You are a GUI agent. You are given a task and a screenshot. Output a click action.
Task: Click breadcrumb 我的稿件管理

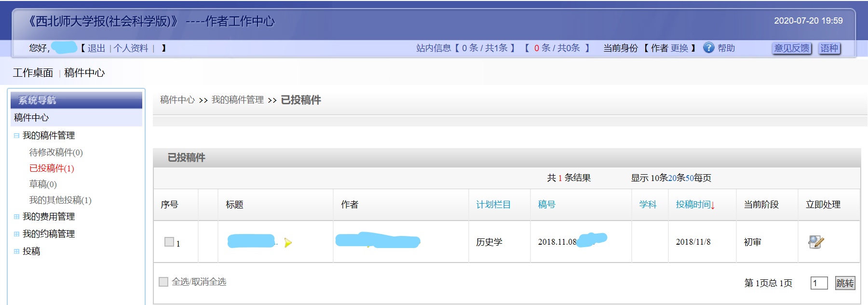[x=238, y=100]
